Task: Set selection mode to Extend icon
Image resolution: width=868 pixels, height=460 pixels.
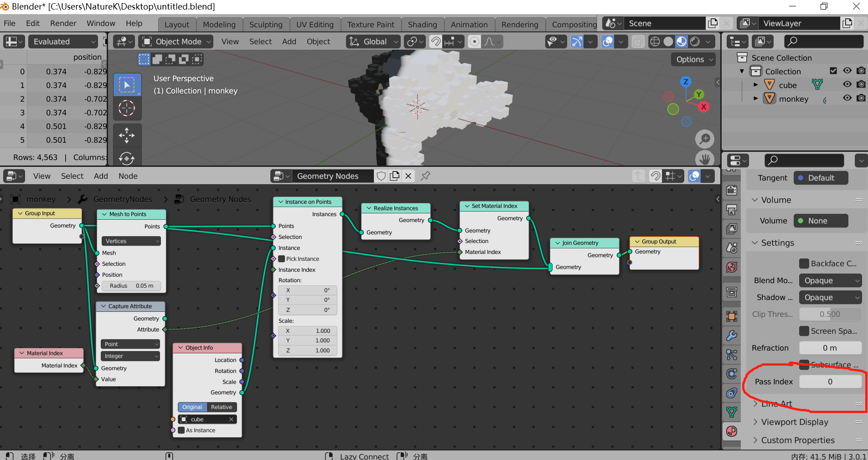Action: coord(157,59)
